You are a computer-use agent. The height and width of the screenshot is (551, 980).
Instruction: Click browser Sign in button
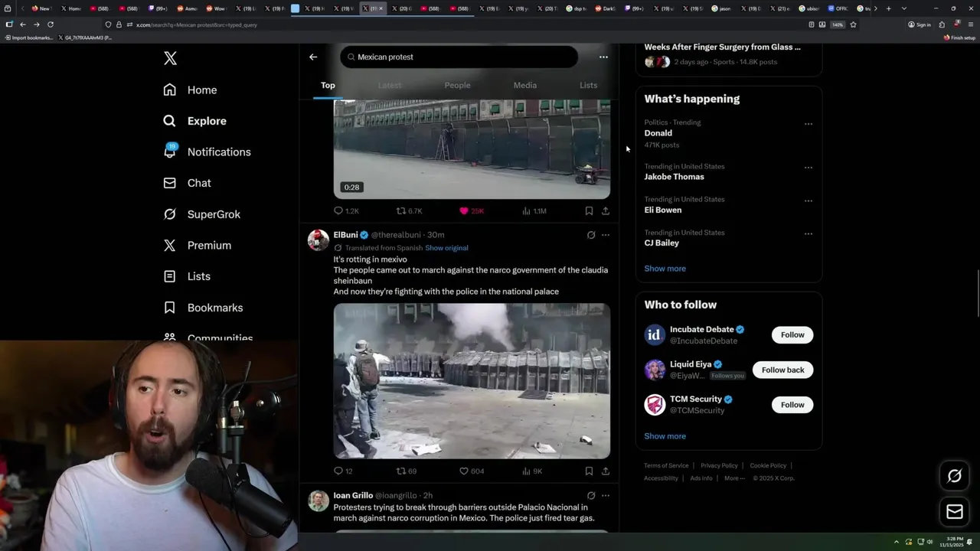[919, 24]
